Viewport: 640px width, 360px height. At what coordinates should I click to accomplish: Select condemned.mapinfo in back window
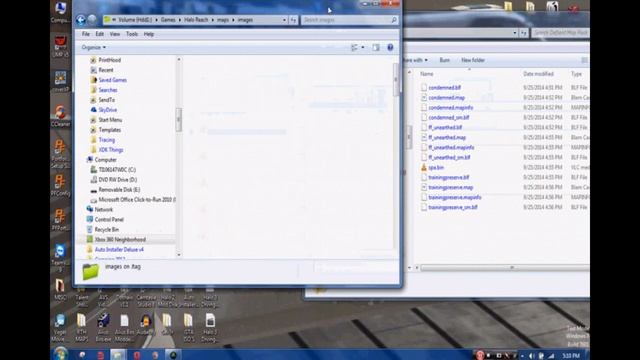[451, 108]
